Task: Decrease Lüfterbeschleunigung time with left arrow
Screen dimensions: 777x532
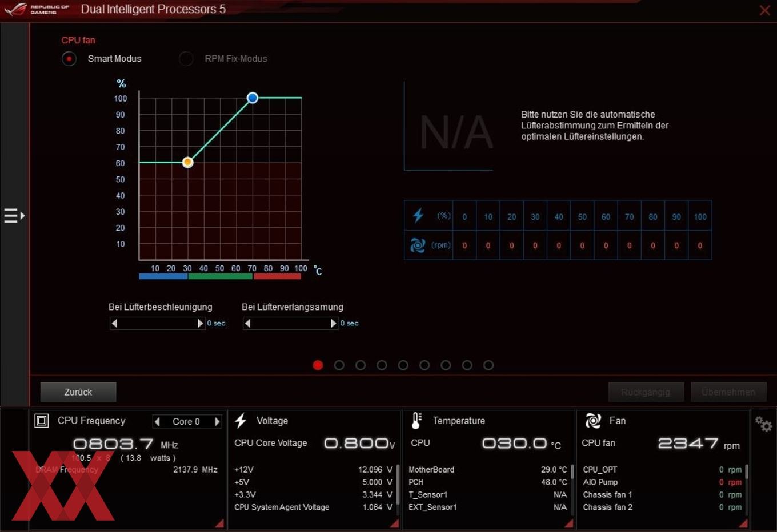Action: (x=114, y=323)
